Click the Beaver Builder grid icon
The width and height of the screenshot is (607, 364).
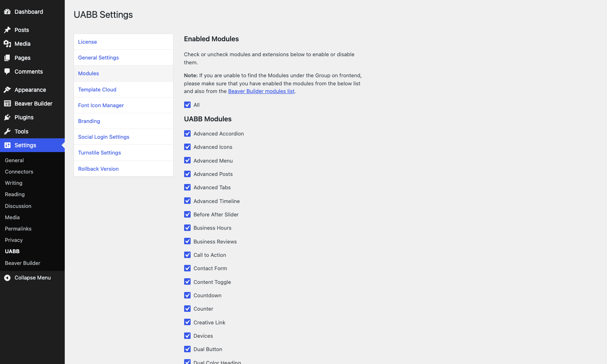click(7, 104)
